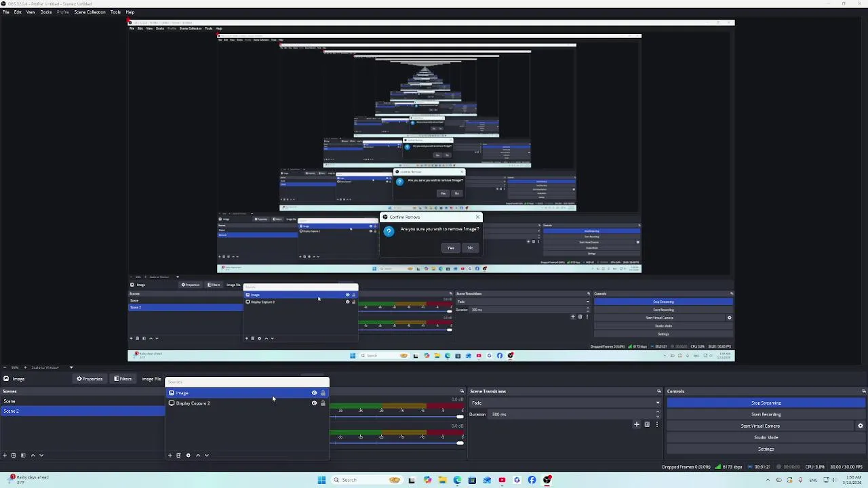This screenshot has width=868, height=488.
Task: Click the CPU usage status bar text
Action: [815, 467]
